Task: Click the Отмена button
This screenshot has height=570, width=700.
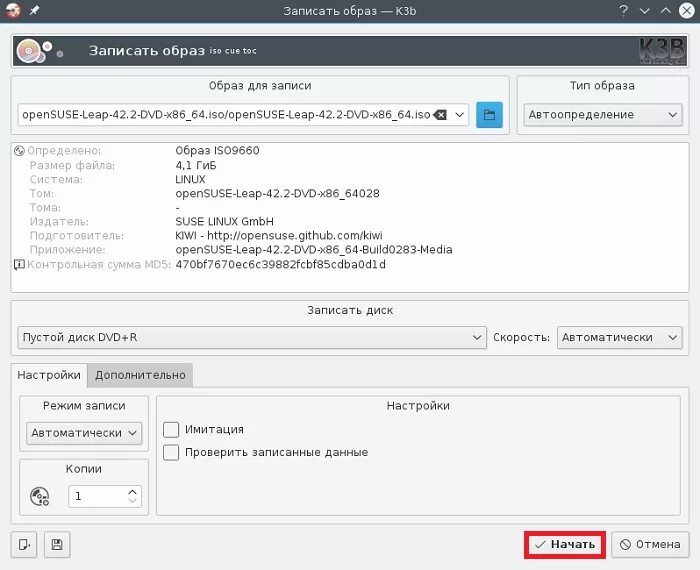Action: [x=650, y=545]
